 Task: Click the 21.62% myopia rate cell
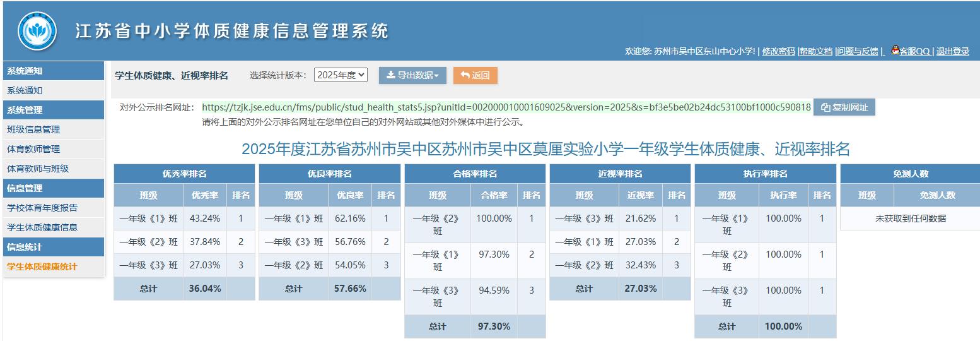[641, 218]
